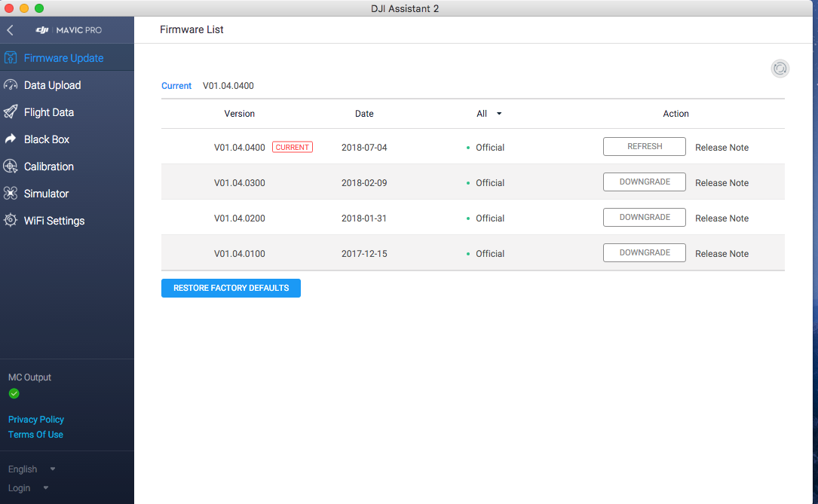Viewport: 818px width, 504px height.
Task: Select version text V01.04.0200
Action: pos(240,218)
